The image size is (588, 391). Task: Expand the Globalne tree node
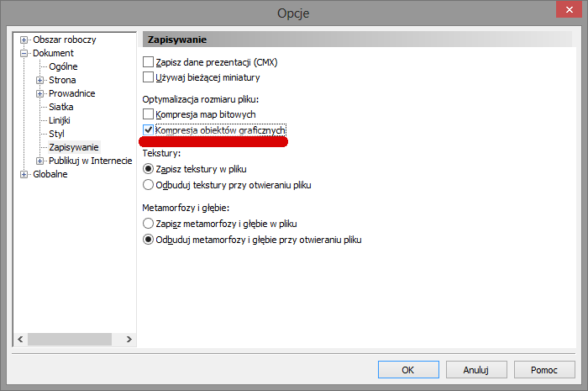pos(24,174)
